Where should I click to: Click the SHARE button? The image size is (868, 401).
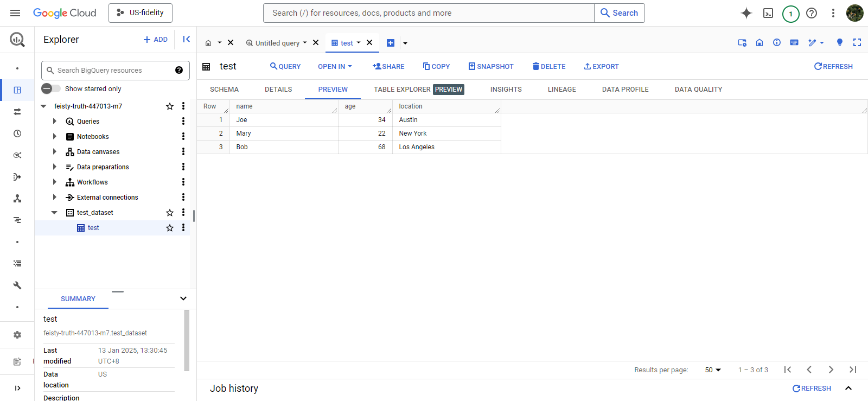[x=388, y=66]
